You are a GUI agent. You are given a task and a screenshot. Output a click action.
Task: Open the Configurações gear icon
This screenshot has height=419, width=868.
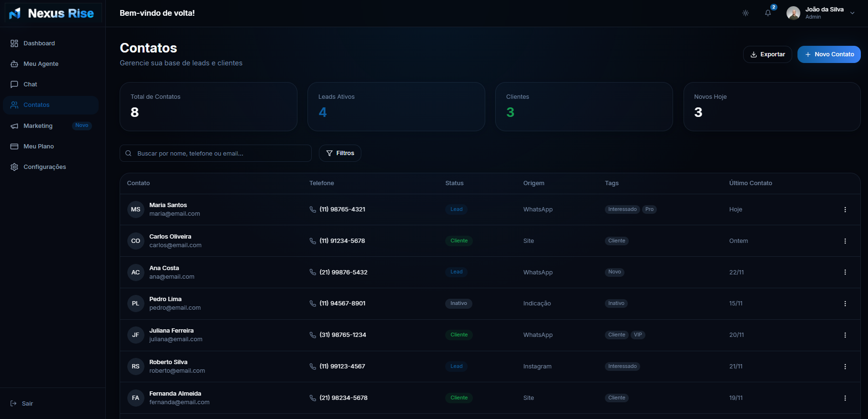(14, 167)
